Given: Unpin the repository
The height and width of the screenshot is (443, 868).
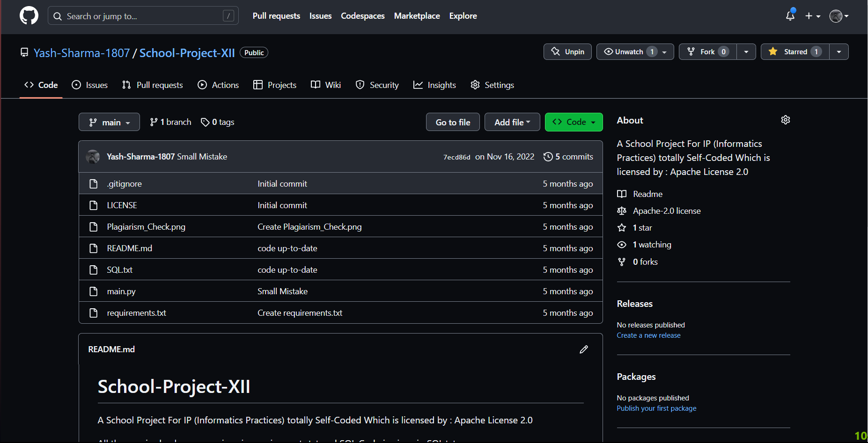Looking at the screenshot, I should pos(567,52).
